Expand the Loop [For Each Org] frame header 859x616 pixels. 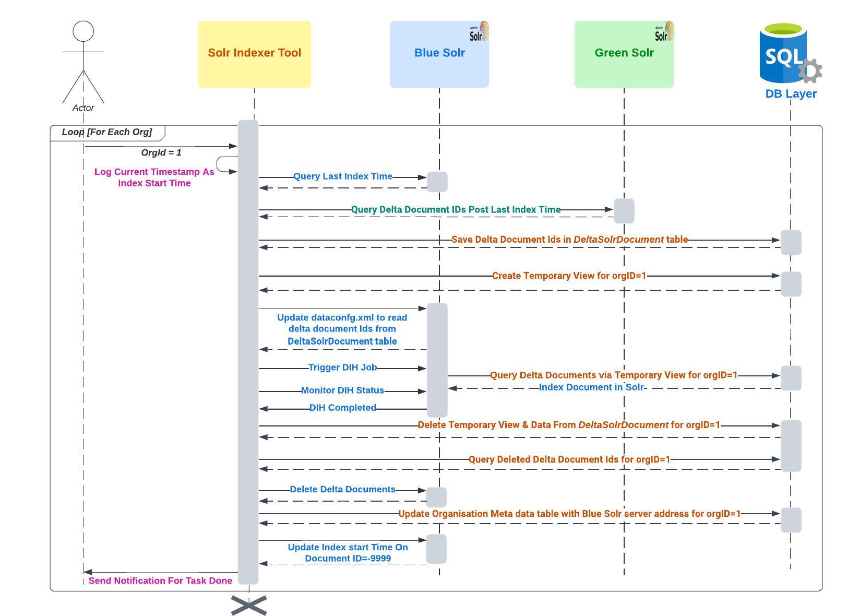click(107, 132)
